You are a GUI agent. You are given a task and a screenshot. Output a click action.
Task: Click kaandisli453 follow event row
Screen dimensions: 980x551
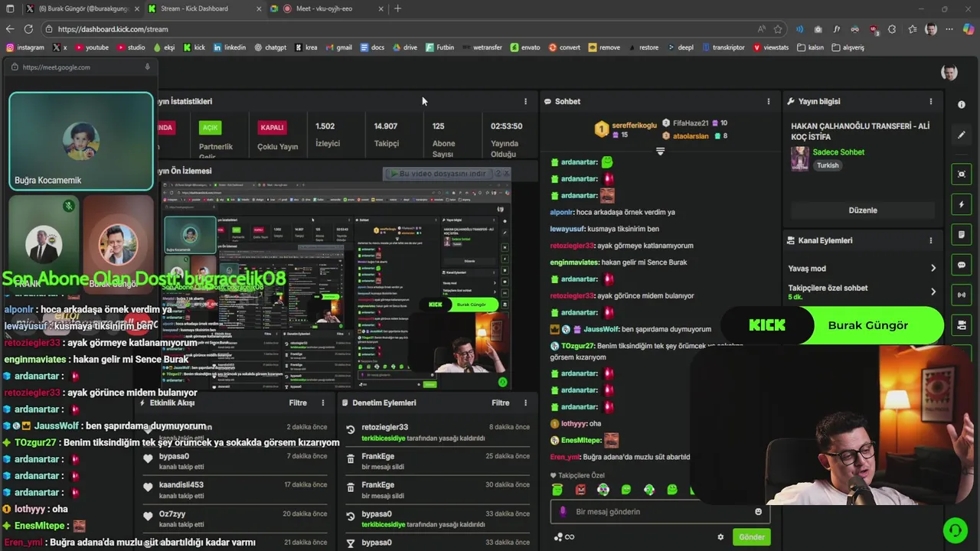point(236,490)
